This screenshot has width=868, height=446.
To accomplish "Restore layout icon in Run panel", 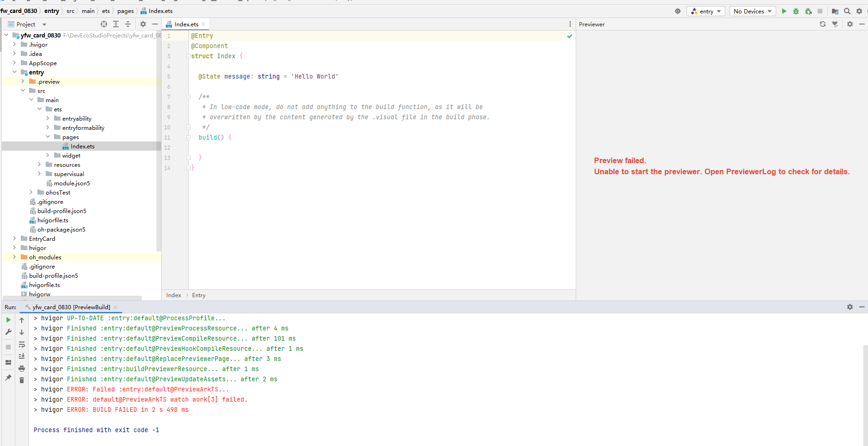I will [x=8, y=362].
